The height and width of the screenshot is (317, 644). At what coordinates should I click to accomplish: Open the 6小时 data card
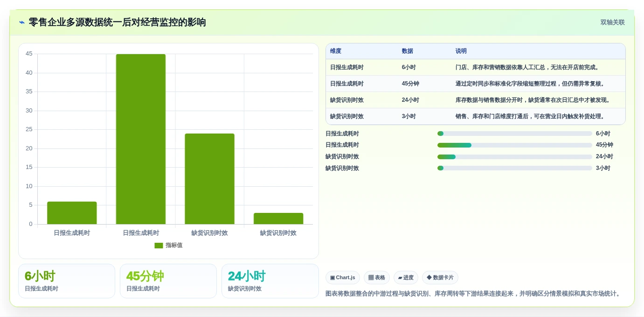[67, 281]
